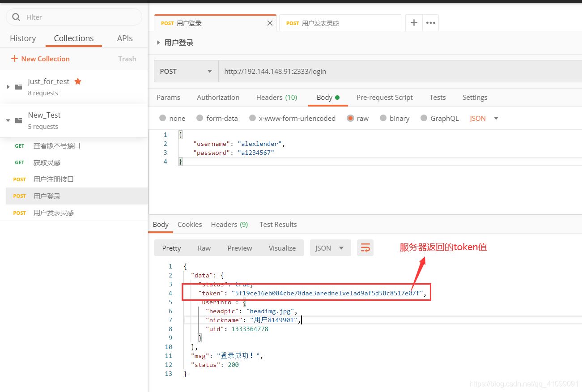Select the GraphQL body type radio
582x392 pixels.
click(424, 118)
